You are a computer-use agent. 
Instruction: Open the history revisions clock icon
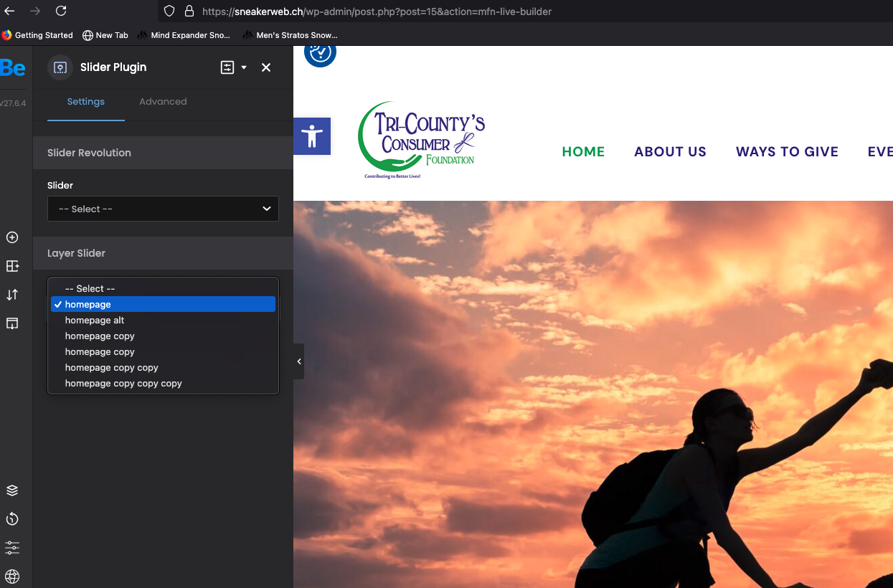click(12, 519)
